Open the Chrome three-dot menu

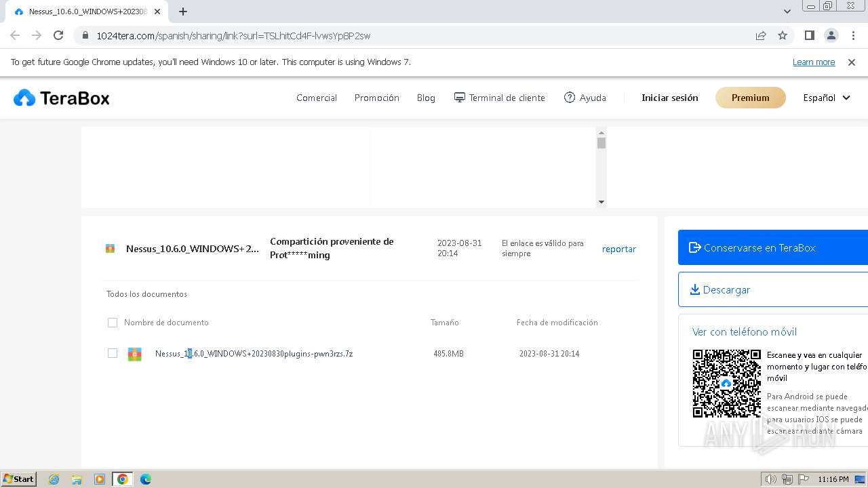pyautogui.click(x=852, y=35)
